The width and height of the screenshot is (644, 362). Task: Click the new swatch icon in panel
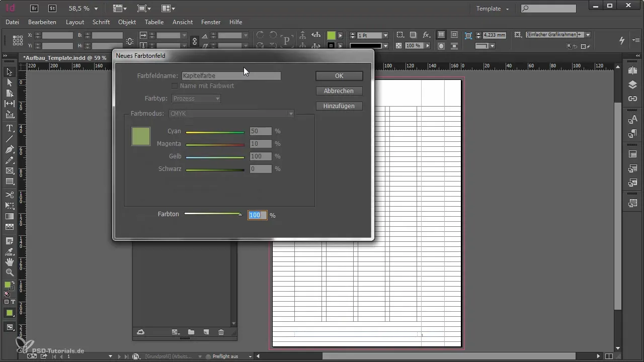206,332
